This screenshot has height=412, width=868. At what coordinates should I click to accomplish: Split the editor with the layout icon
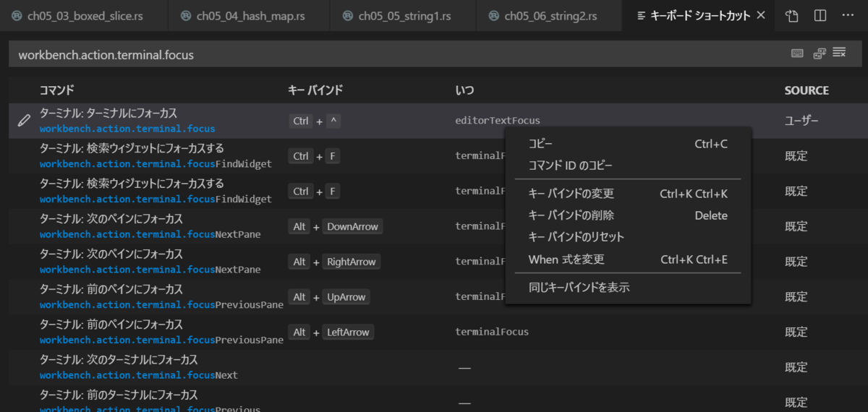[820, 16]
